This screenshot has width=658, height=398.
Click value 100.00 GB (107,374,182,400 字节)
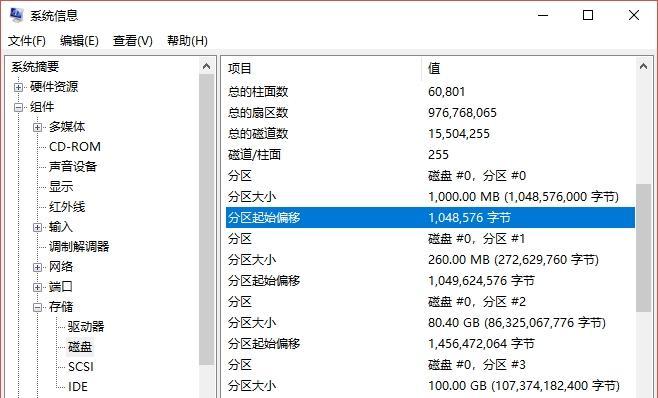coord(524,386)
